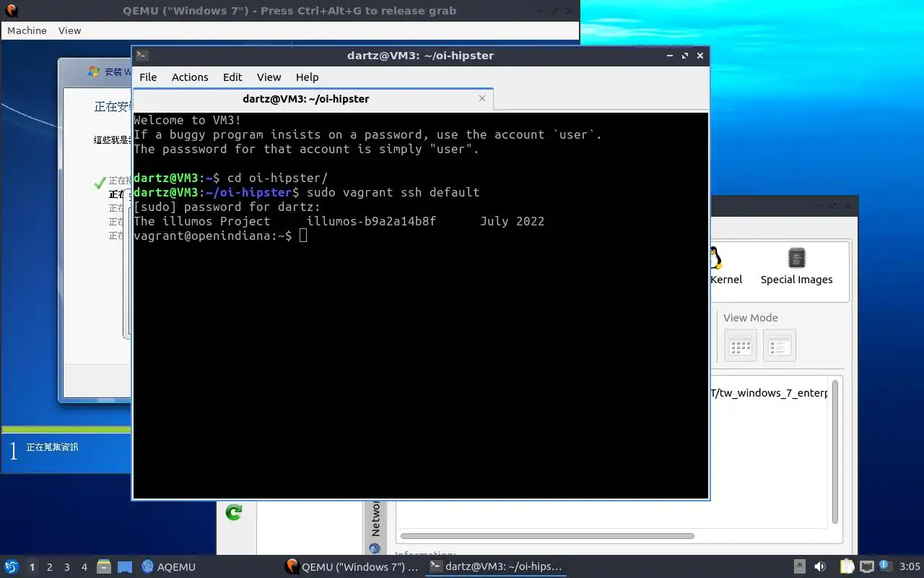Click the 'cd oi-hipster/' command text
The height and width of the screenshot is (578, 924).
(277, 178)
